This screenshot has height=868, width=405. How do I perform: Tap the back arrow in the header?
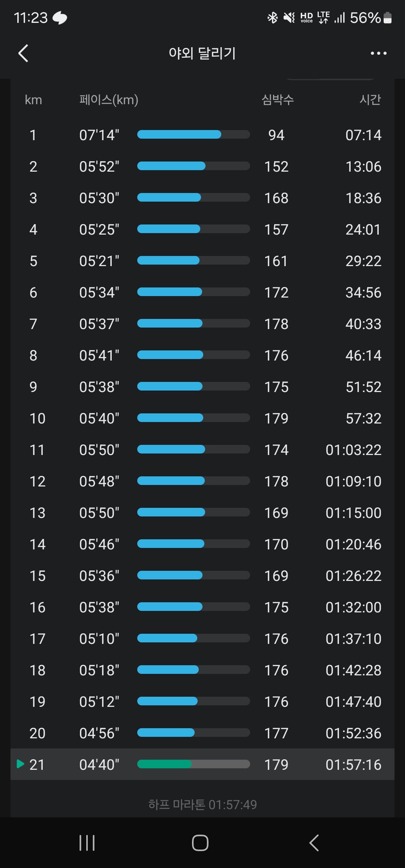[23, 53]
